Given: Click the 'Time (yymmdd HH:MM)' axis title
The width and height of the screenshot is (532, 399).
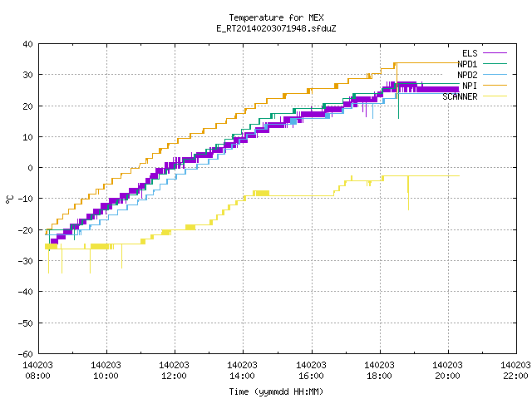Looking at the screenshot, I should pyautogui.click(x=276, y=392).
